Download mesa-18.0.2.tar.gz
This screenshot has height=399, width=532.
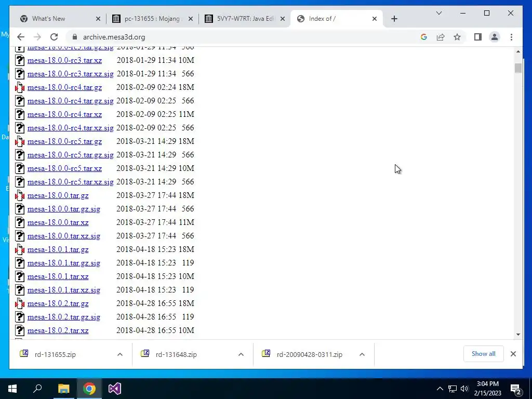pyautogui.click(x=58, y=303)
